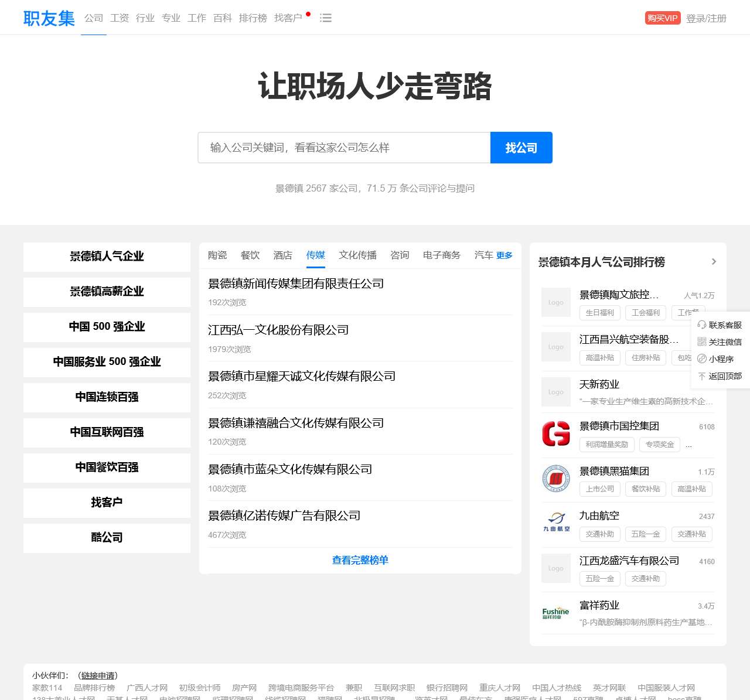
Task: Open 行业 nav menu
Action: click(145, 18)
